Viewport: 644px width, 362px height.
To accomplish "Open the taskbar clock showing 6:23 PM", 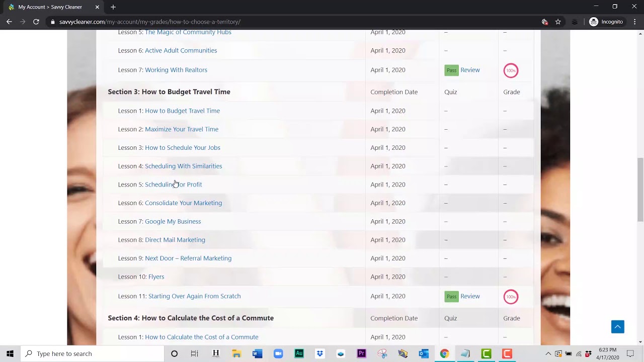I will [607, 353].
